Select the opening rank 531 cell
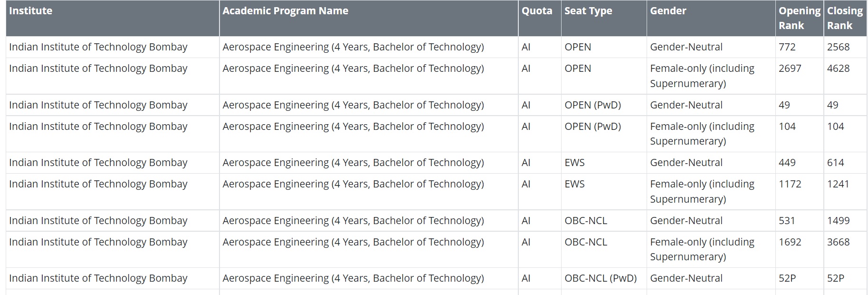This screenshot has width=868, height=295. (x=787, y=221)
